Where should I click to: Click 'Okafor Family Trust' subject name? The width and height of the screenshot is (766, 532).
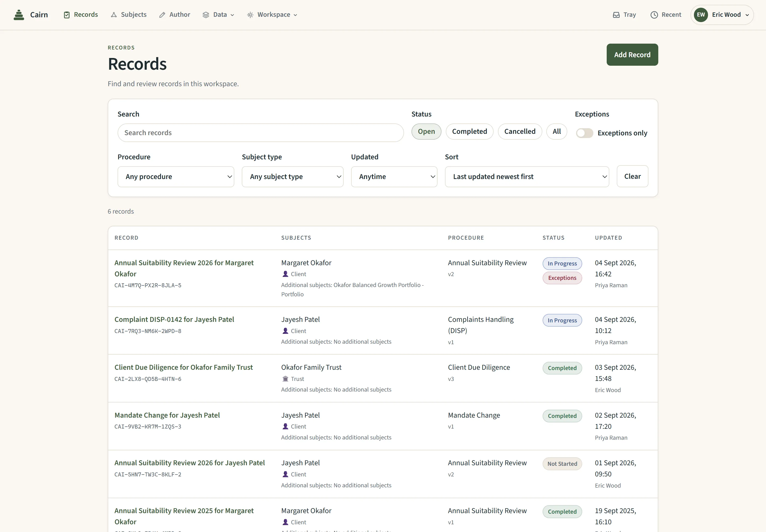click(x=311, y=367)
